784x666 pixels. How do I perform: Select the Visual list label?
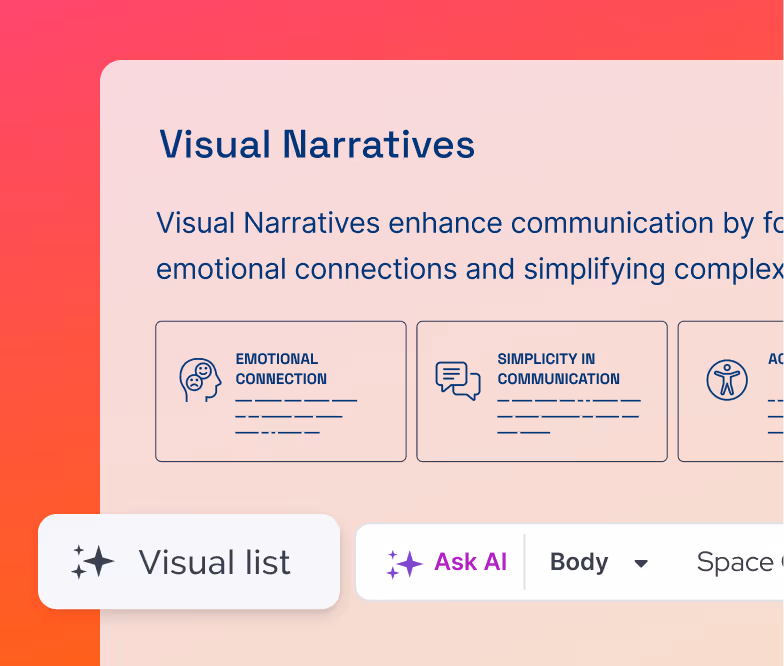coord(214,562)
